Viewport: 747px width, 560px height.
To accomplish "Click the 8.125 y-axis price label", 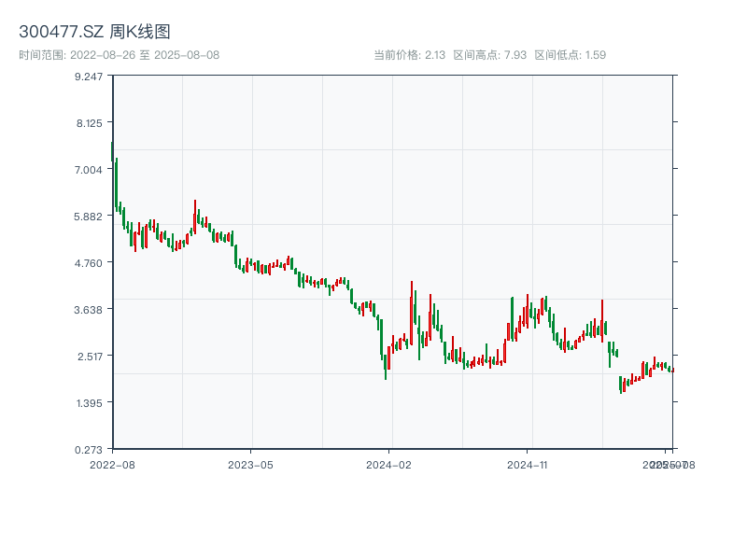I will click(x=90, y=122).
